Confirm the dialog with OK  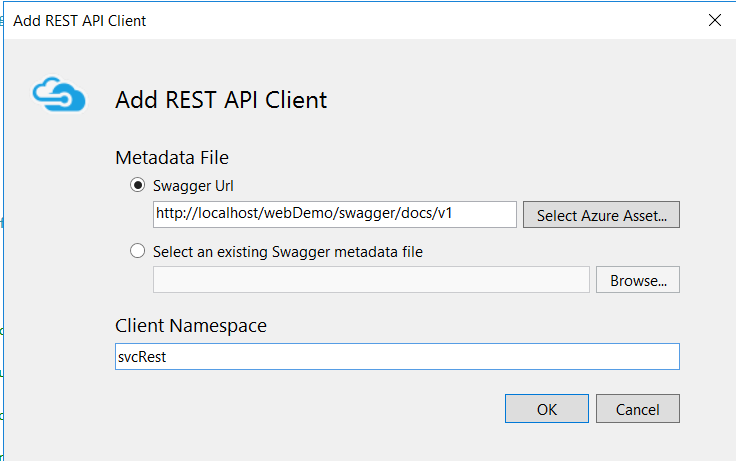click(547, 409)
